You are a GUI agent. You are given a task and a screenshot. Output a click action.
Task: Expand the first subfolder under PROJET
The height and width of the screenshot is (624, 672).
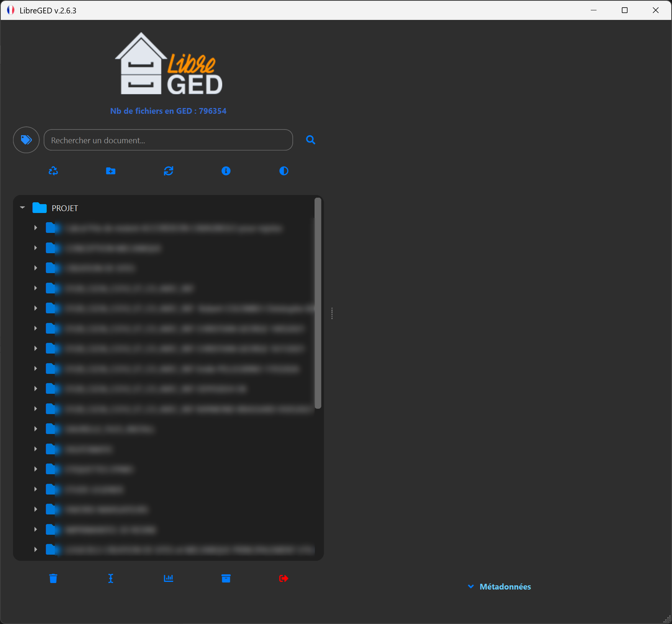(x=36, y=228)
